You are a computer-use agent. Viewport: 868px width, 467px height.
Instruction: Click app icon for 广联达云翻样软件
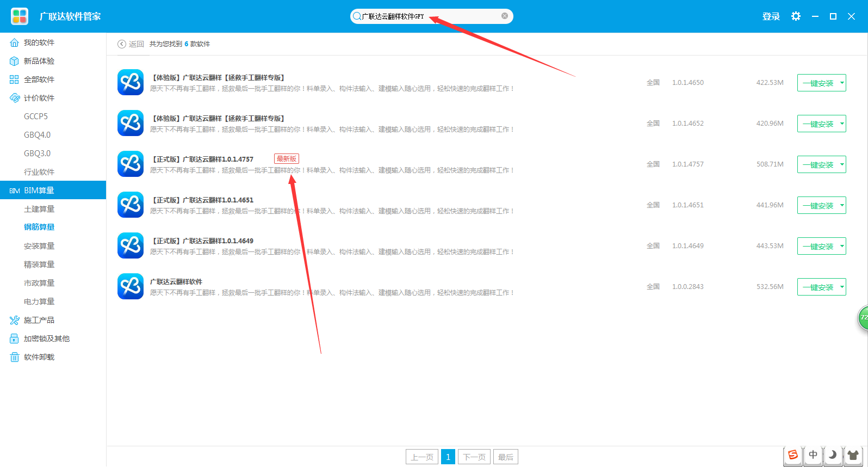[x=131, y=286]
